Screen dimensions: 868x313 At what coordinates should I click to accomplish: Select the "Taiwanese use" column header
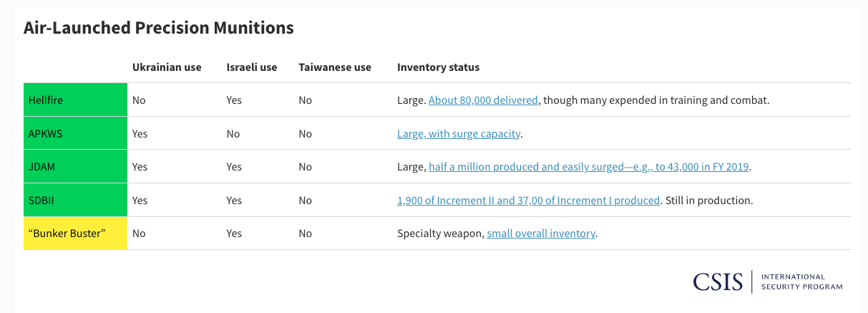(335, 67)
